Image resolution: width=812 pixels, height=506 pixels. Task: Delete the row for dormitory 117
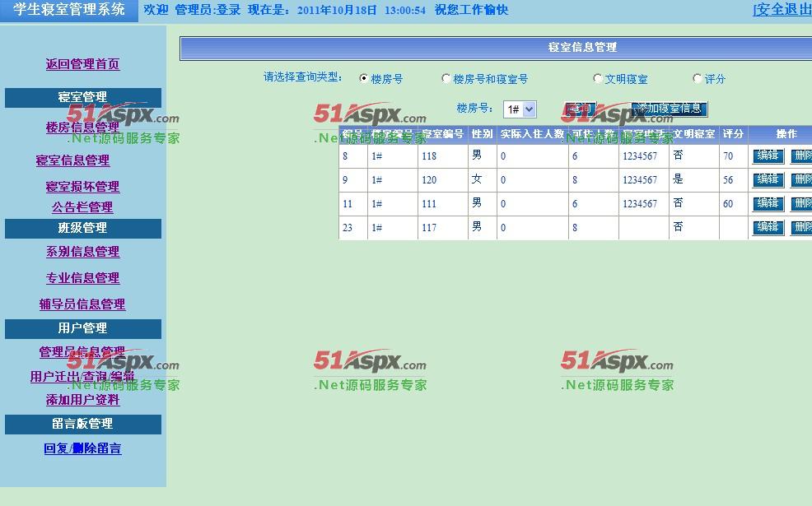(x=801, y=227)
